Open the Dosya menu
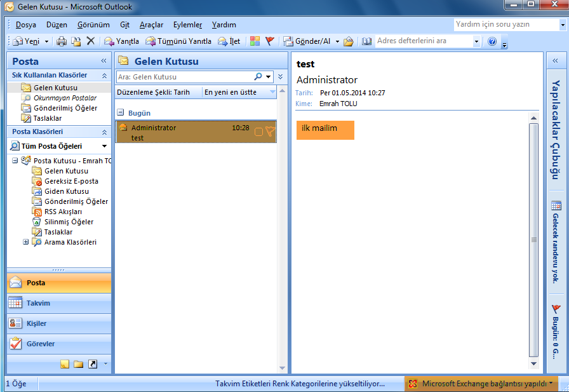 coord(26,25)
